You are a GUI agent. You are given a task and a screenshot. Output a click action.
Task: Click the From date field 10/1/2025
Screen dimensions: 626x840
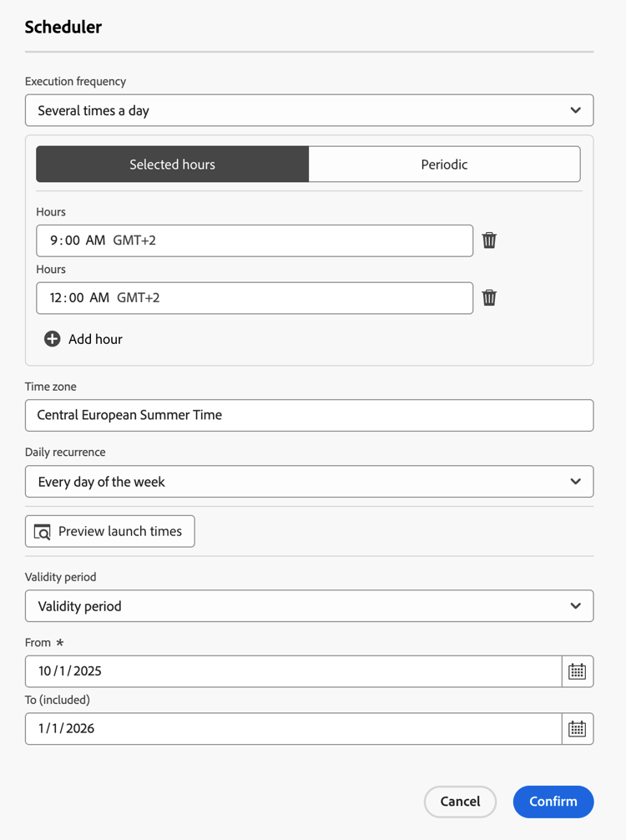tap(292, 671)
